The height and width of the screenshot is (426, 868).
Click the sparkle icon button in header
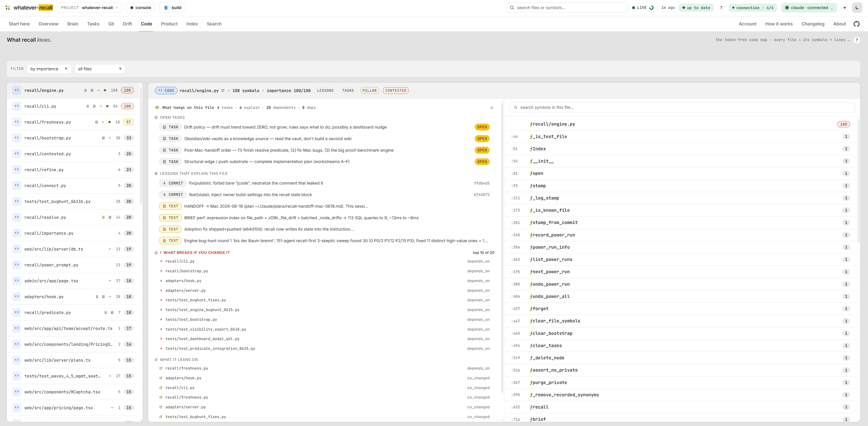(x=844, y=8)
